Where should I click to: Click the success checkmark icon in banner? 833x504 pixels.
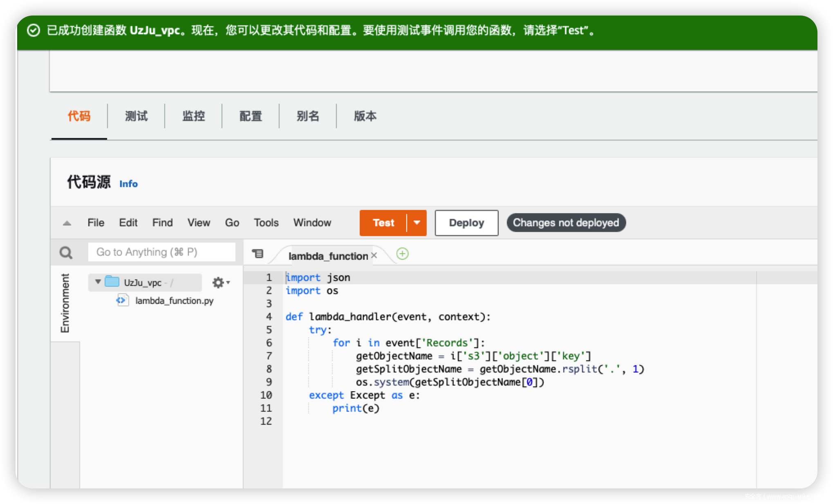(34, 30)
